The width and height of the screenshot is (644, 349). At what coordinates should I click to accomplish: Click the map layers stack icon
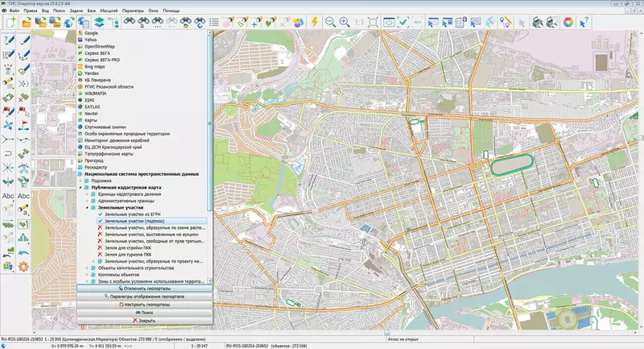[x=98, y=23]
